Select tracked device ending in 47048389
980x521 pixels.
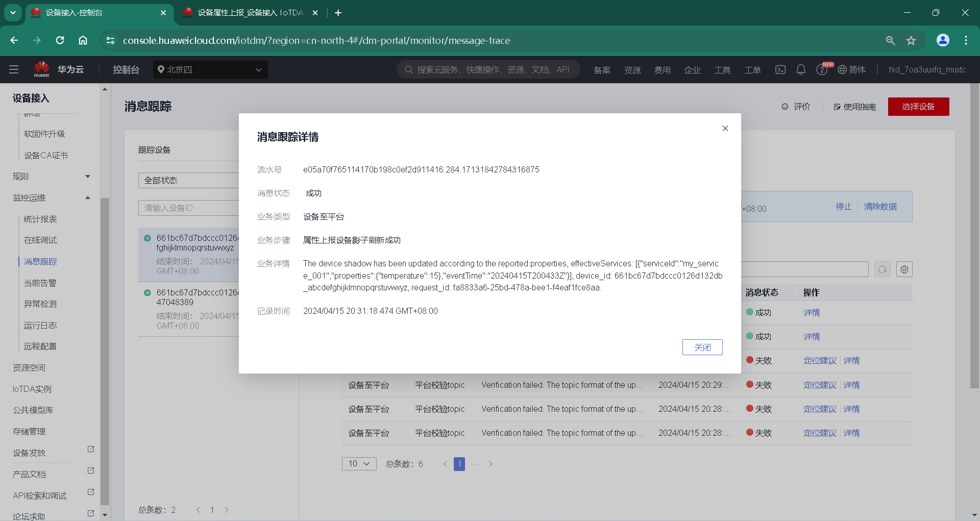point(189,309)
